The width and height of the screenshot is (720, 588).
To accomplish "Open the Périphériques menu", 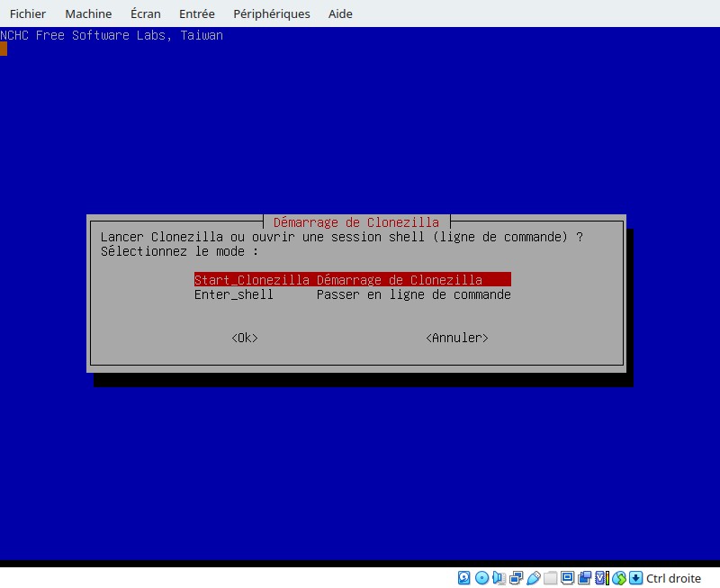I will pyautogui.click(x=272, y=14).
